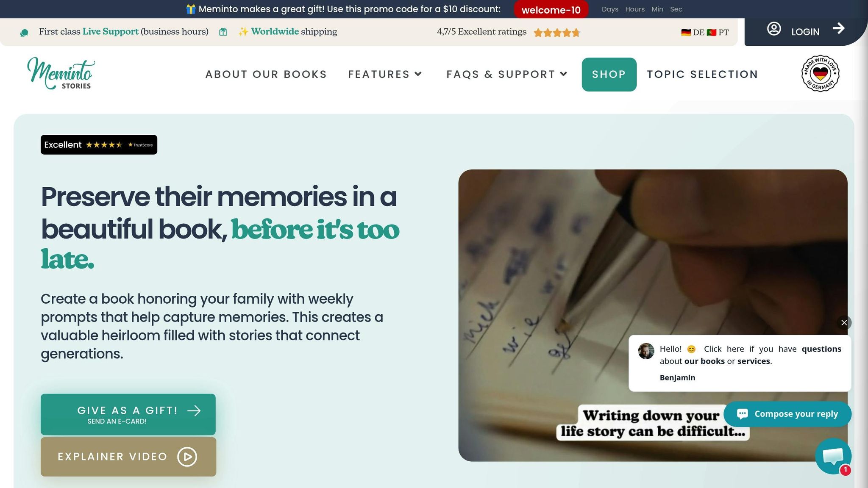This screenshot has height=488, width=868.
Task: Click Give as a Gift button
Action: click(128, 414)
